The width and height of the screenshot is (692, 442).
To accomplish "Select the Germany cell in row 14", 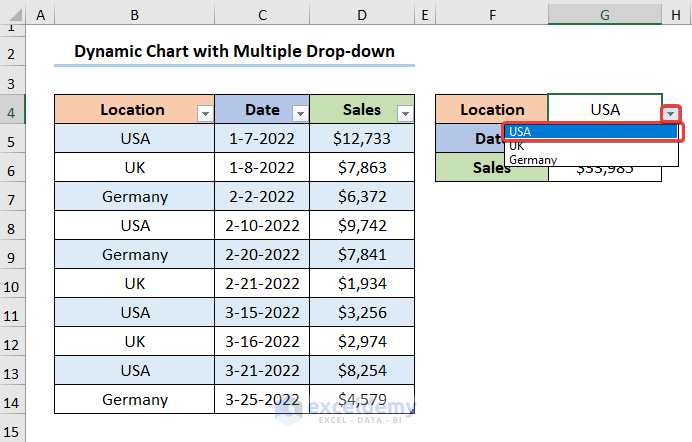I will pos(134,400).
